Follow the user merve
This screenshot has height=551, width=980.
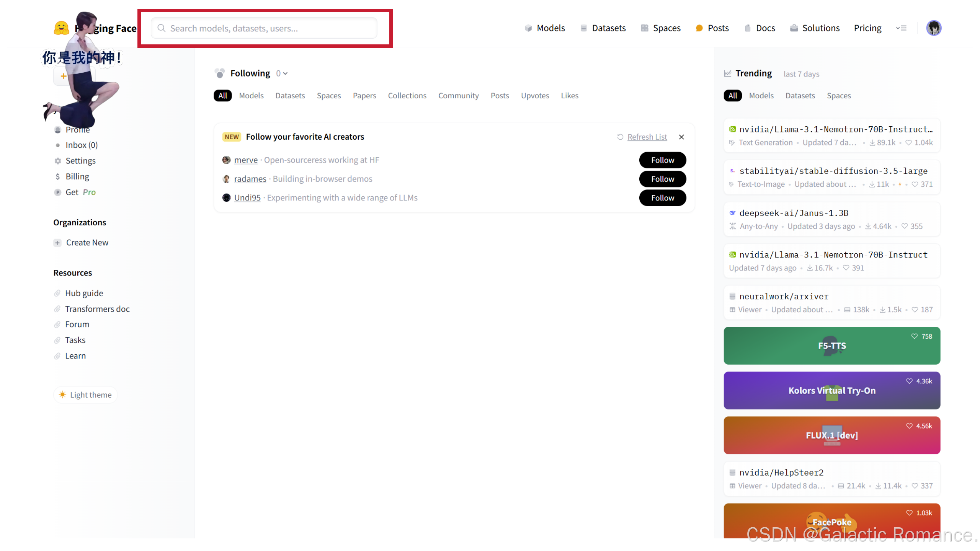[662, 160]
